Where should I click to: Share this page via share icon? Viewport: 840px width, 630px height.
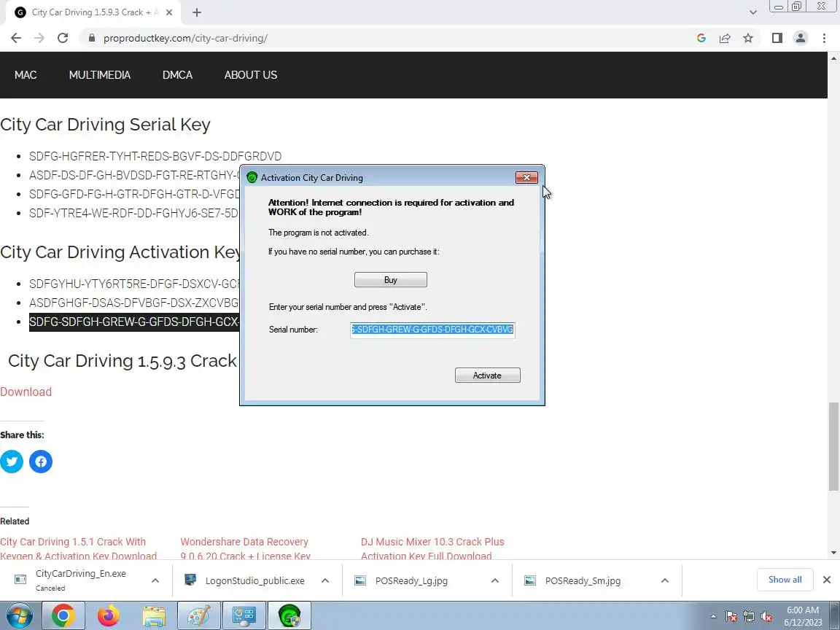(725, 38)
